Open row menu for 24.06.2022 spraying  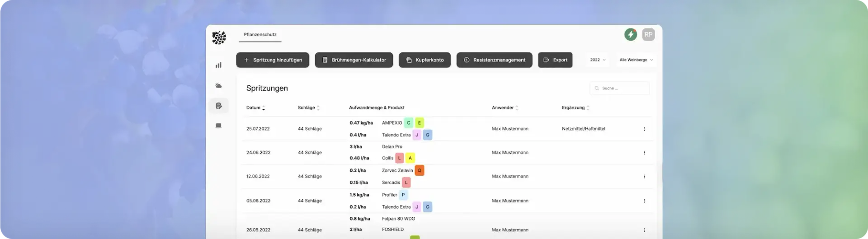click(644, 153)
